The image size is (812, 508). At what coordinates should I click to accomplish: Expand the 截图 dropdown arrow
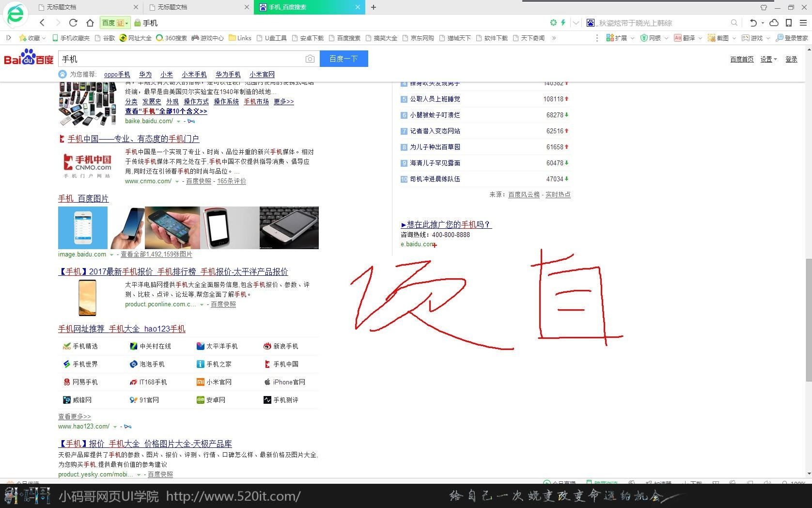(x=734, y=38)
